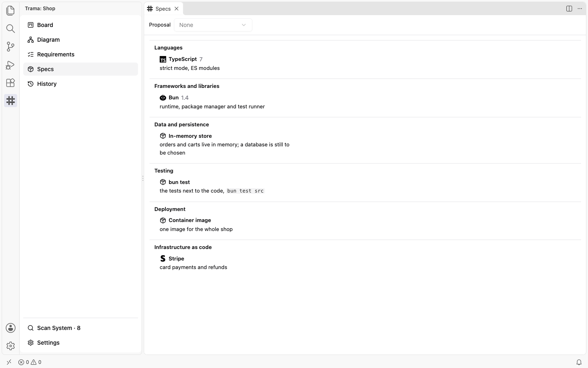This screenshot has height=368, width=588.
Task: Click the 'bun test src' code snippet
Action: click(x=245, y=191)
